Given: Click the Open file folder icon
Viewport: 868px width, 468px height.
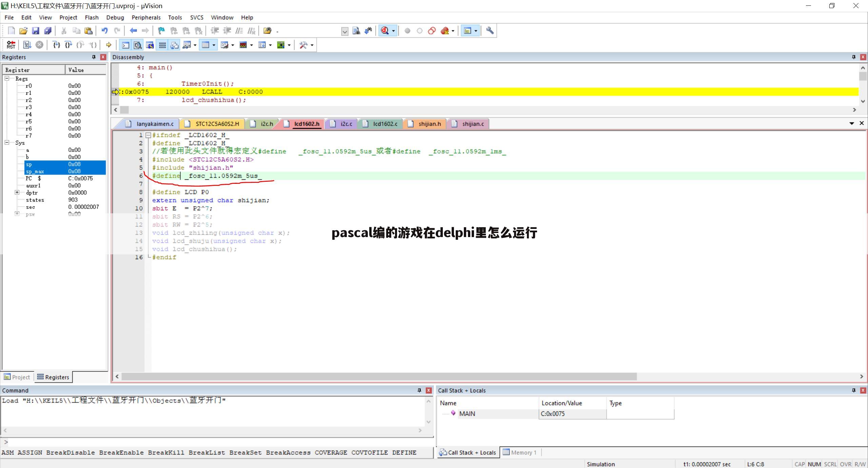Looking at the screenshot, I should [x=23, y=31].
